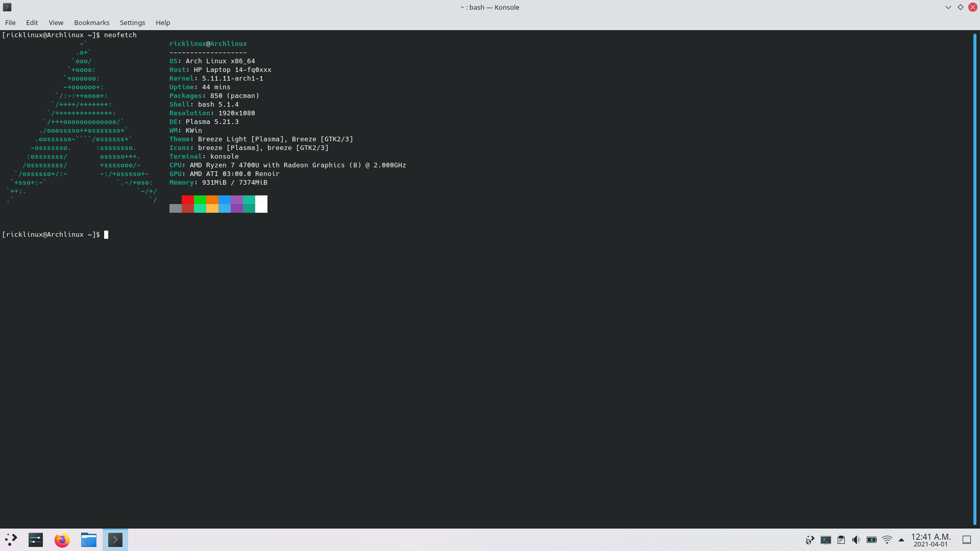
Task: Open the KDE application launcher
Action: 11,540
